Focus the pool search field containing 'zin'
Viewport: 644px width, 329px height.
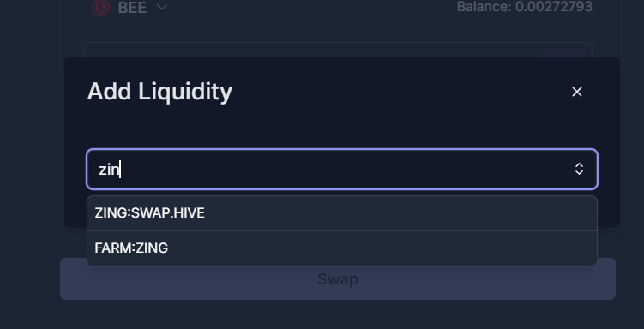tap(342, 170)
